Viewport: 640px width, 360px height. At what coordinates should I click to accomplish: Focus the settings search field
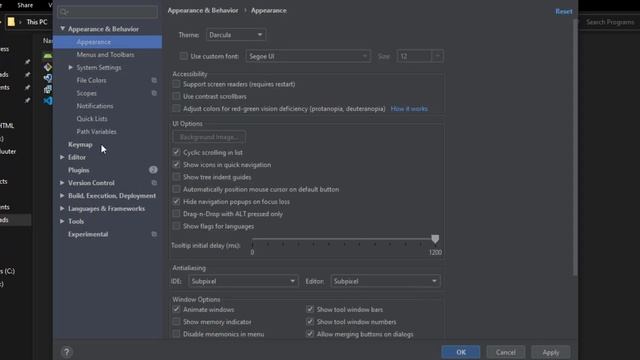coord(107,12)
